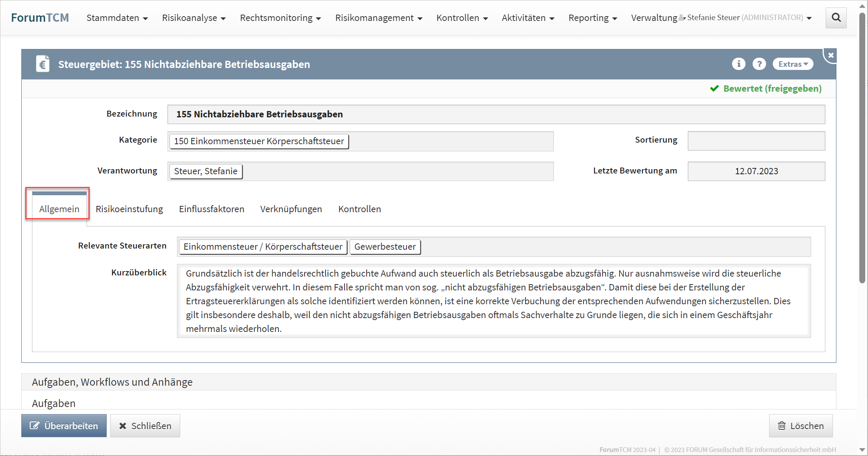Close the Steuergebiet panel with corner X
Screen dimensions: 868x456
(830, 56)
